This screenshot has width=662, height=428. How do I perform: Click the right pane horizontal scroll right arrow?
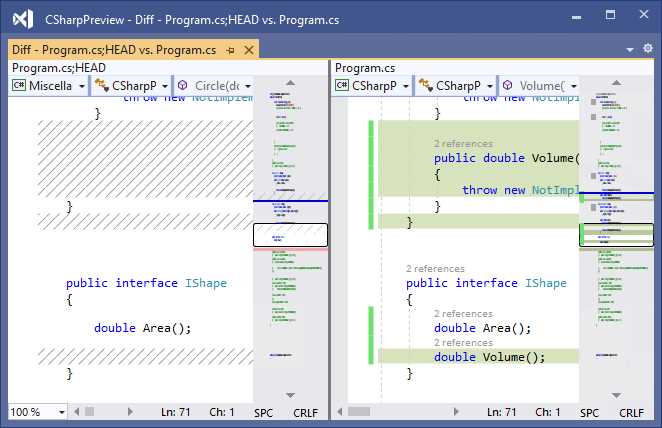tap(456, 412)
